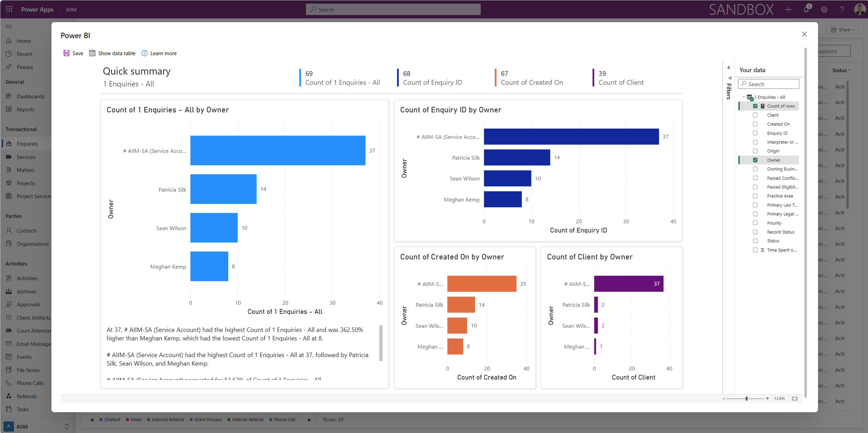The width and height of the screenshot is (868, 433).
Task: Click the Save disk icon
Action: [x=66, y=53]
